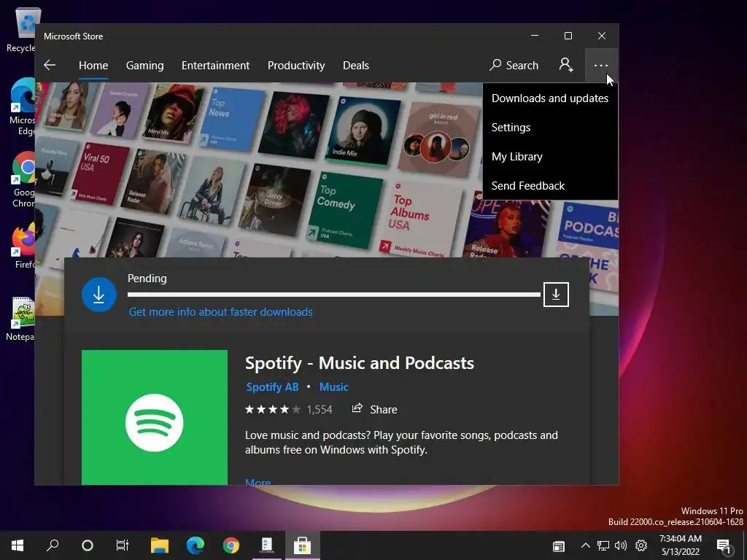This screenshot has height=560, width=747.
Task: Open File Explorer from the taskbar
Action: (160, 545)
